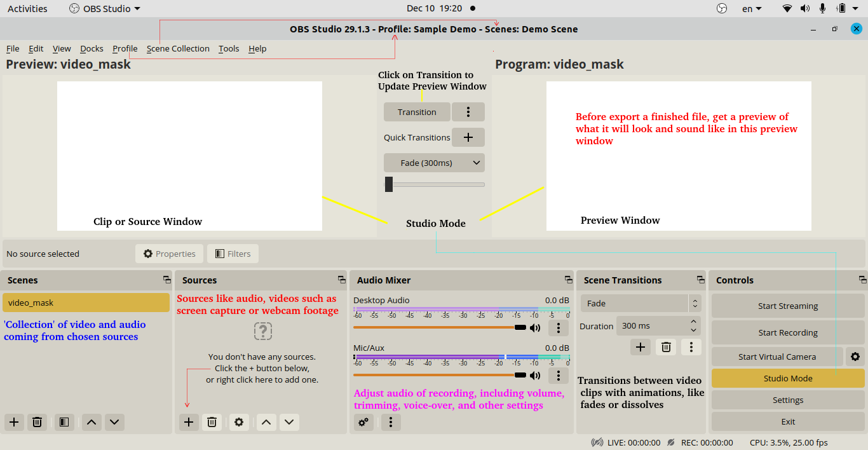Image resolution: width=868 pixels, height=450 pixels.
Task: Open Audio Mixer menu three-dots at bottom
Action: [391, 422]
